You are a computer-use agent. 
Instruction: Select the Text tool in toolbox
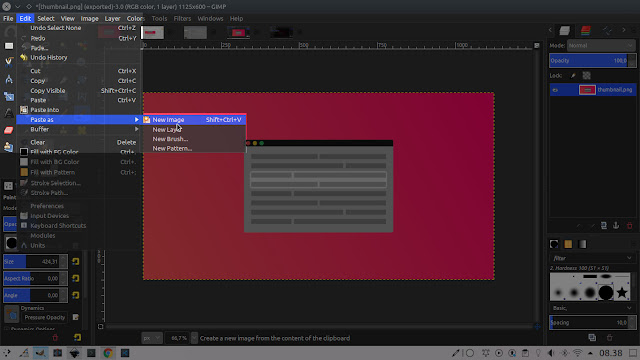(x=9, y=113)
